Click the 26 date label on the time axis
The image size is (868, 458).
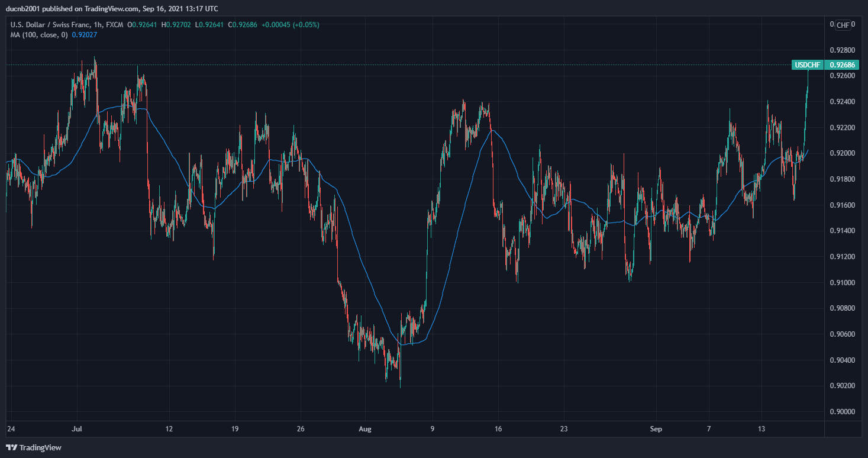301,428
